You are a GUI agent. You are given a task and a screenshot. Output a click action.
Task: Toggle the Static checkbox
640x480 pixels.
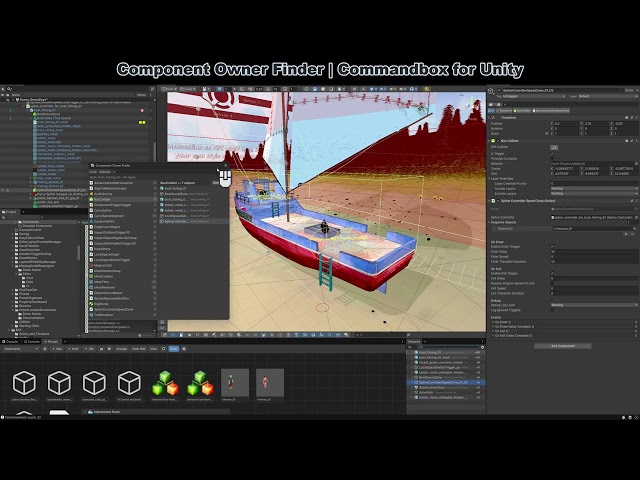click(x=622, y=90)
